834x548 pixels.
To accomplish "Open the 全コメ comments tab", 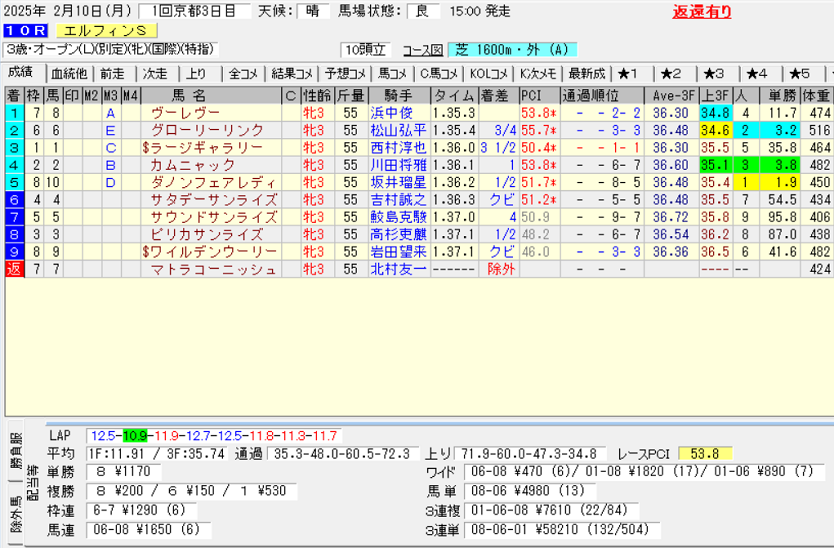I will [x=243, y=73].
